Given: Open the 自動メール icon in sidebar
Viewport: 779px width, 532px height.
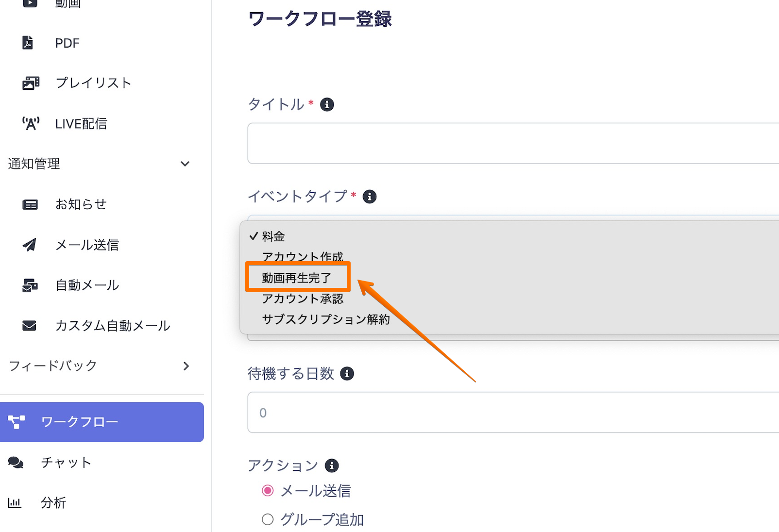Looking at the screenshot, I should pos(30,285).
